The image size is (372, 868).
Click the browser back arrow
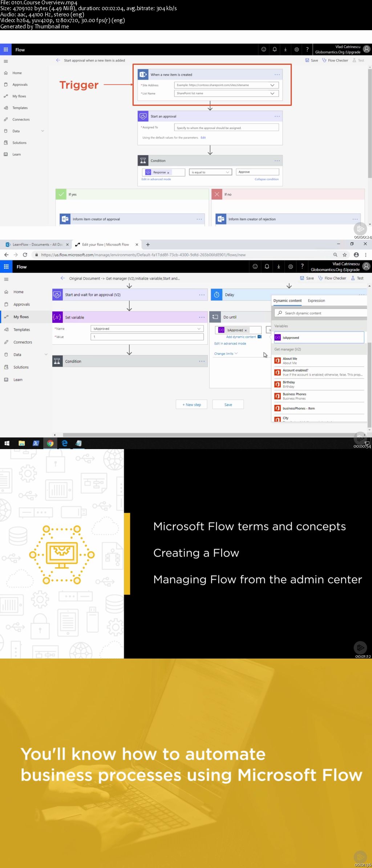[6, 255]
